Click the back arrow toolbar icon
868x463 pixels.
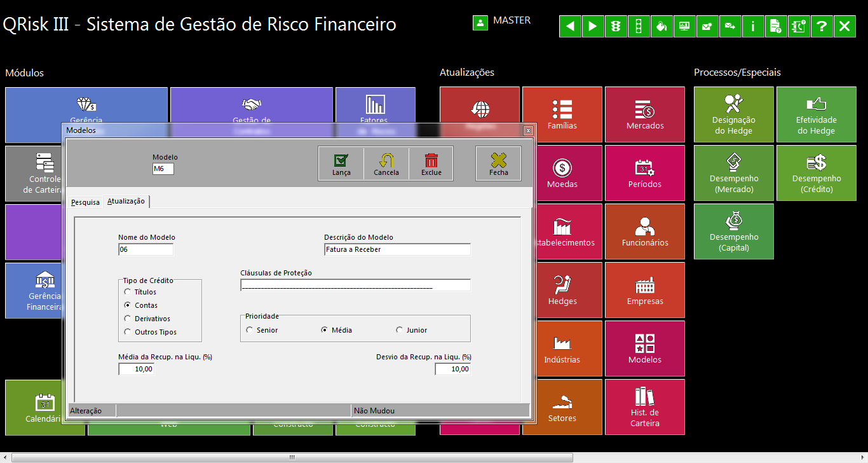[570, 26]
